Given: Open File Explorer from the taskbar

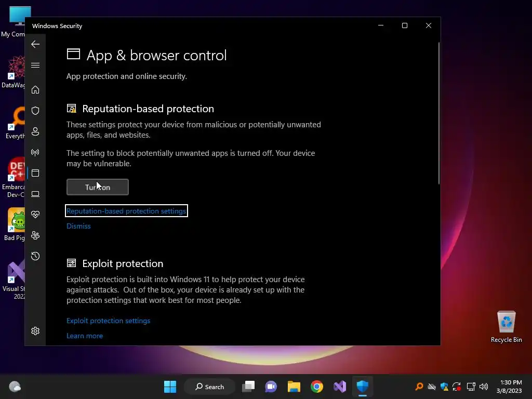Looking at the screenshot, I should [x=294, y=387].
